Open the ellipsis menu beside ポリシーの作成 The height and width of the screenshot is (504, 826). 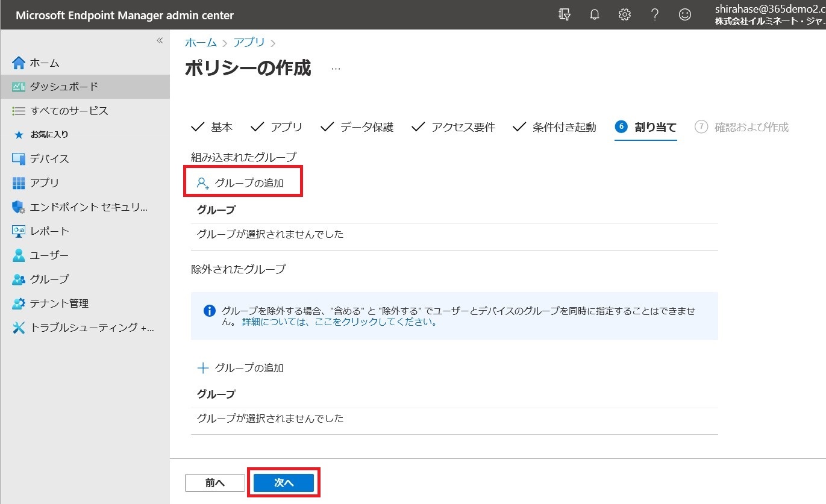336,69
